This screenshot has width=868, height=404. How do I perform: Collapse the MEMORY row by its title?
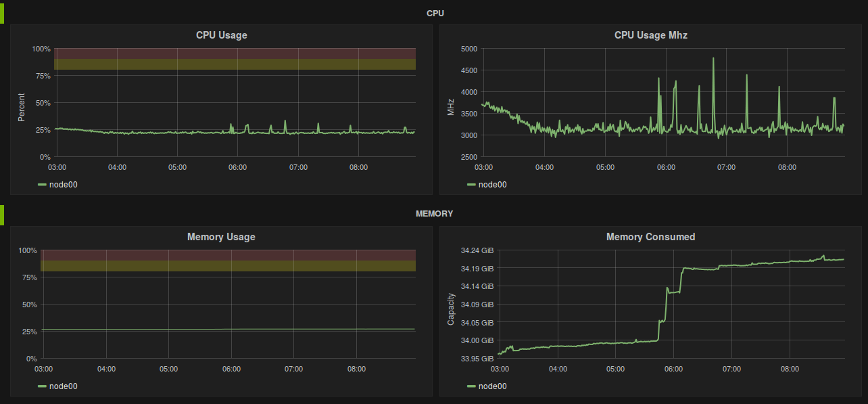pos(434,213)
